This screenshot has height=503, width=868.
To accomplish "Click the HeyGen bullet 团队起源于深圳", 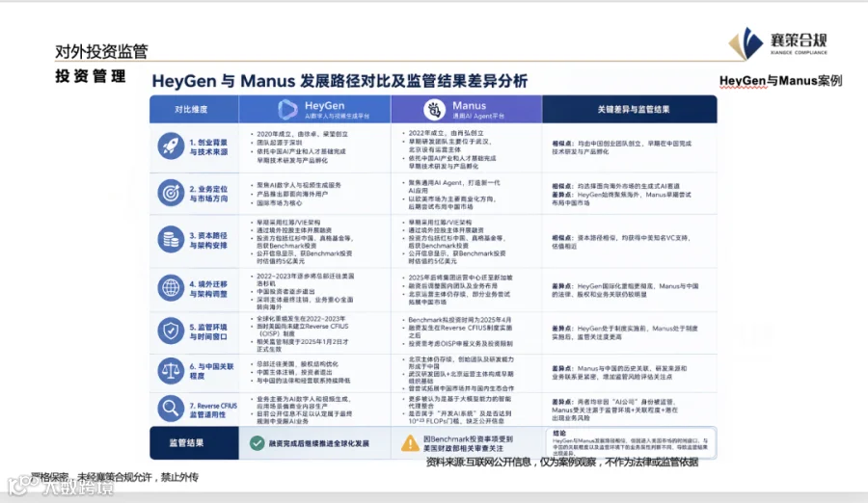I will (279, 143).
